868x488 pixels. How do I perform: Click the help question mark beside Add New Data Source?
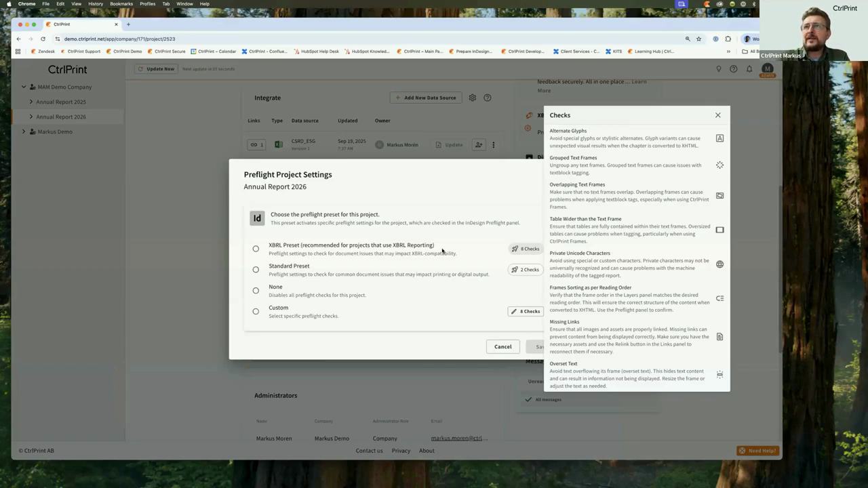488,98
